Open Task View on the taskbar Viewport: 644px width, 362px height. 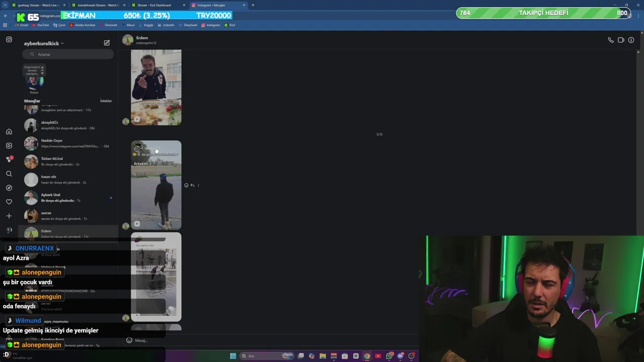point(301,356)
